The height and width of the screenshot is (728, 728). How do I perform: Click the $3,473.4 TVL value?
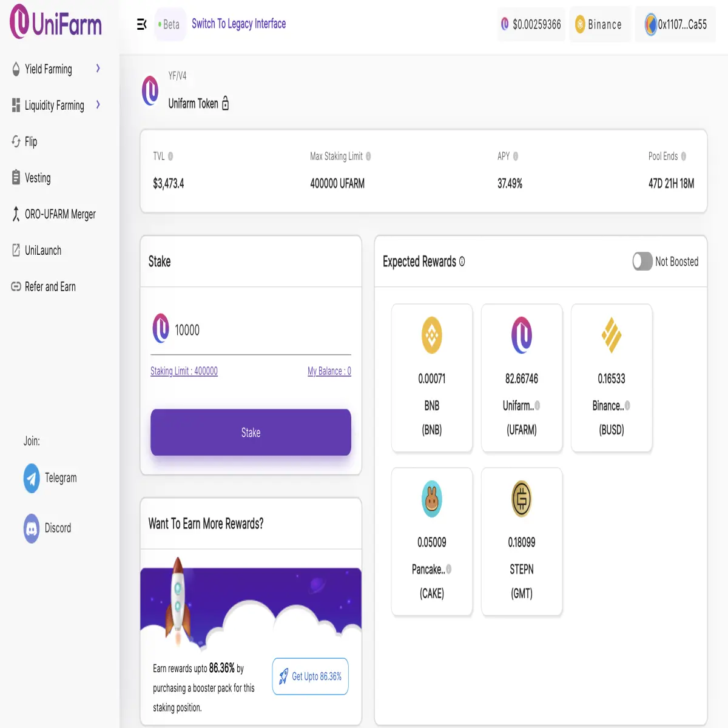point(169,183)
